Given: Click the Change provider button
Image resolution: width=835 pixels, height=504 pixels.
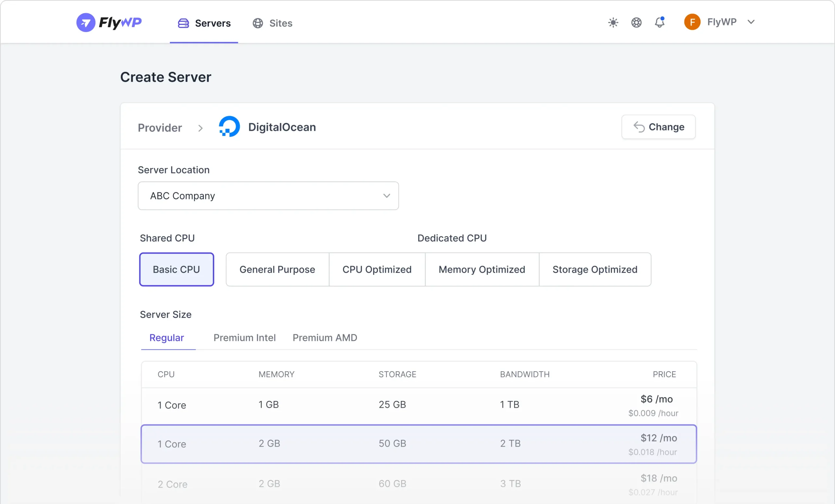Looking at the screenshot, I should coord(658,127).
